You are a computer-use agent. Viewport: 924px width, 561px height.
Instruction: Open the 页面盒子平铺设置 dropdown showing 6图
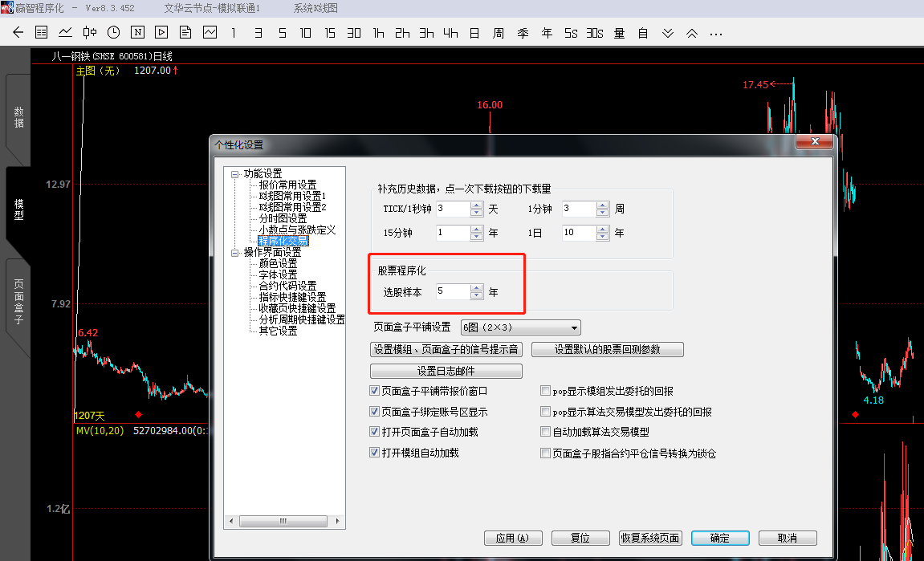click(x=520, y=327)
